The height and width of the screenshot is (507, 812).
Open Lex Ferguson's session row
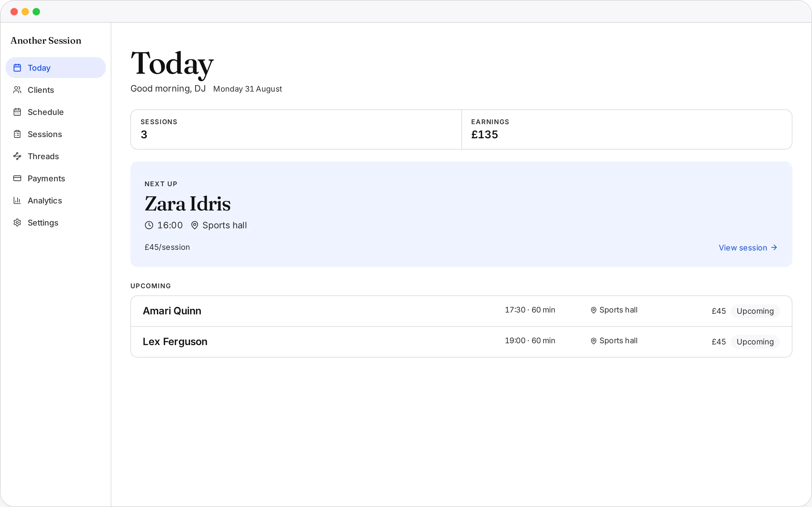461,342
